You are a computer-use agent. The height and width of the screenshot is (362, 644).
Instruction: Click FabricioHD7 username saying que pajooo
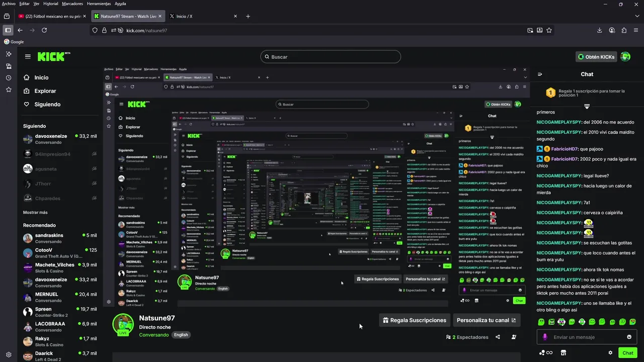point(565,149)
